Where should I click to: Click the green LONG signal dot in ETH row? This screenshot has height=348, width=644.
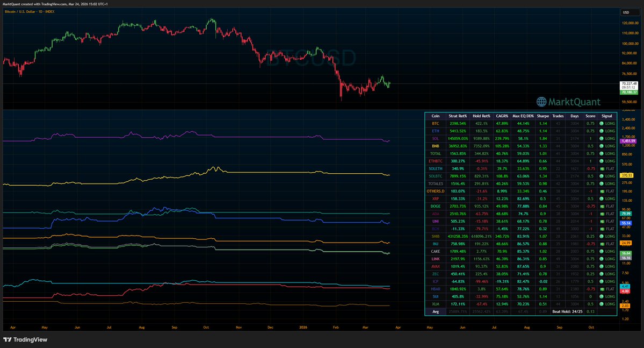tap(601, 131)
